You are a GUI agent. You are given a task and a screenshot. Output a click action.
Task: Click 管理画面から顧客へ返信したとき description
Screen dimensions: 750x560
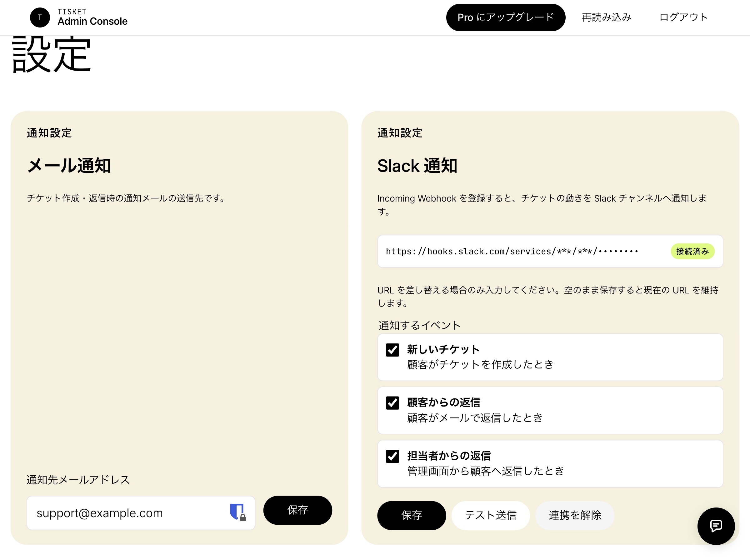(486, 471)
